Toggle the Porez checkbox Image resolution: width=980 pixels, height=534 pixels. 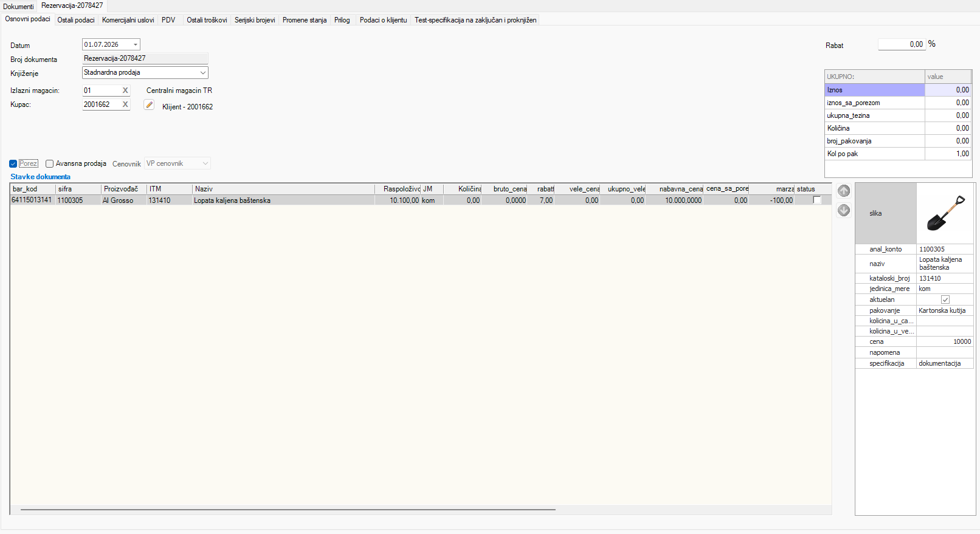[x=13, y=164]
